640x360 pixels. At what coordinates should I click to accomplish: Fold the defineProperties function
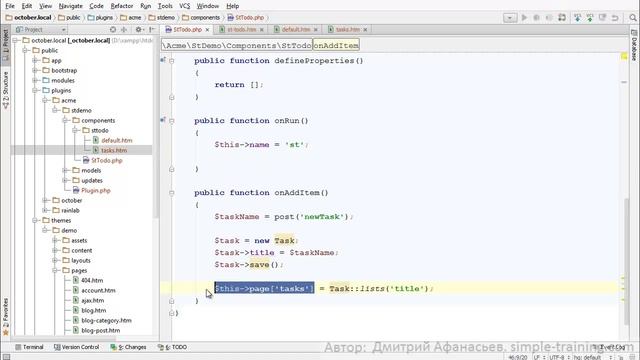(172, 61)
